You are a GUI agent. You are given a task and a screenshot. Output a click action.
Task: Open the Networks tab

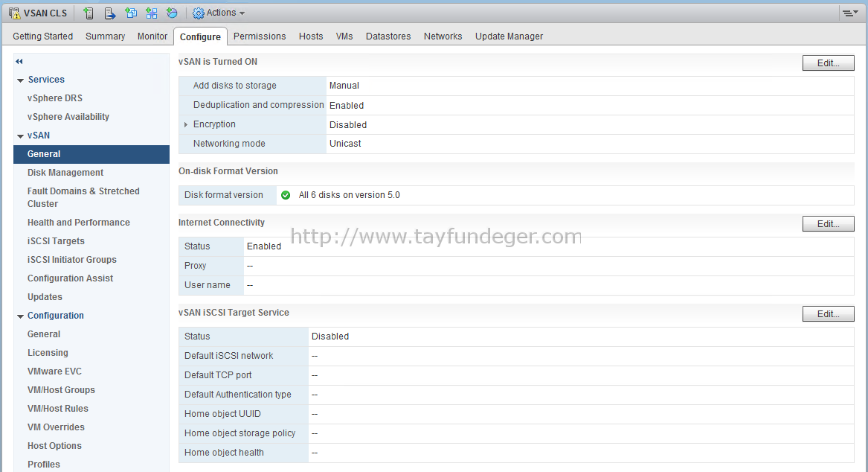(443, 36)
